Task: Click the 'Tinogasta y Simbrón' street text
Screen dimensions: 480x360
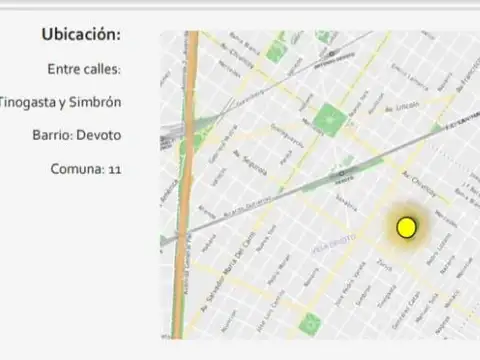Action: [60, 102]
